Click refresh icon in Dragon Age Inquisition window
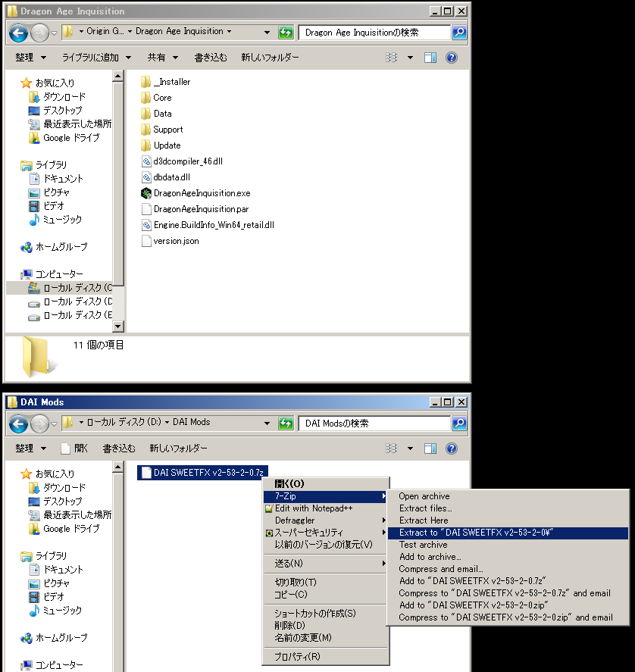This screenshot has width=635, height=672. 286,32
